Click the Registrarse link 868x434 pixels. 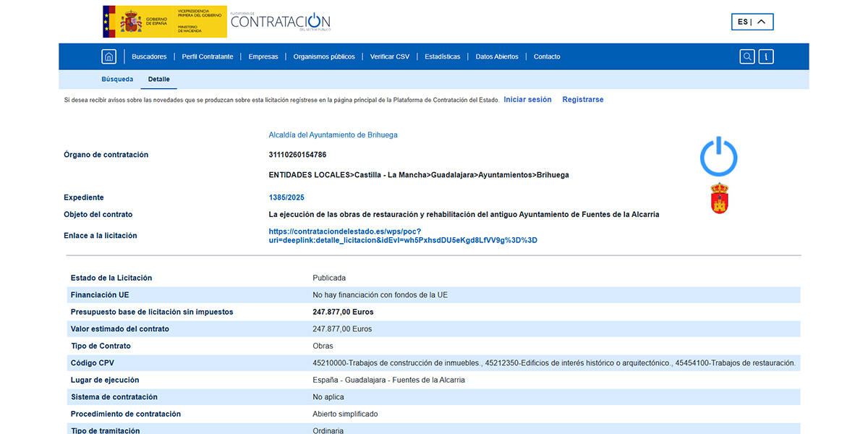582,100
